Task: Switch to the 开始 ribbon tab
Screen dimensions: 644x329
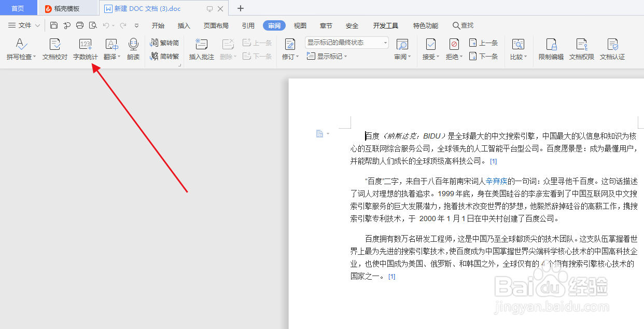Action: tap(158, 25)
